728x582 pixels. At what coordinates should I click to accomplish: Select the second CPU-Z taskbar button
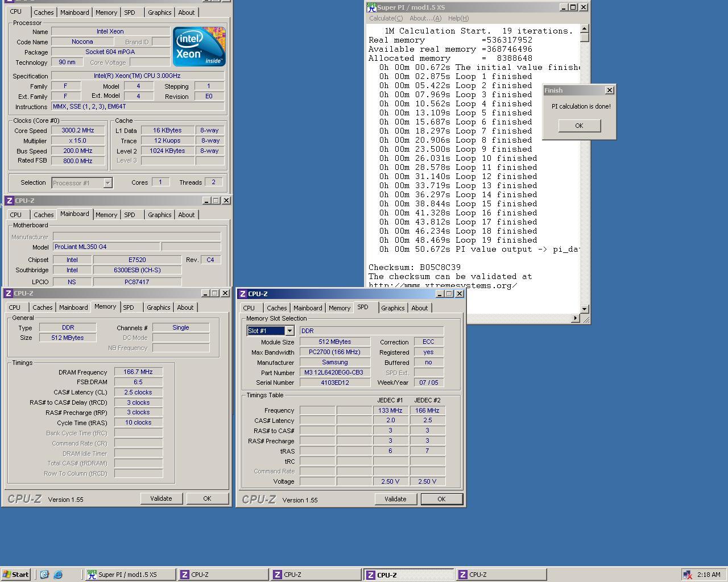[316, 575]
